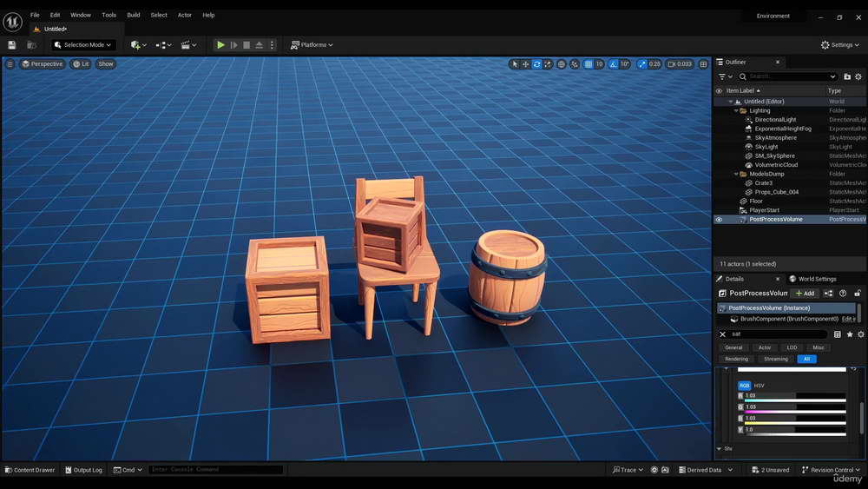Toggle surface snapping icon in viewport
This screenshot has height=489, width=868.
click(x=575, y=64)
